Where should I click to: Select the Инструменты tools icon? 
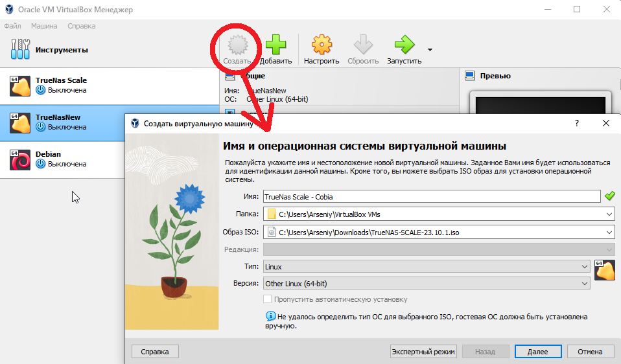coord(20,49)
